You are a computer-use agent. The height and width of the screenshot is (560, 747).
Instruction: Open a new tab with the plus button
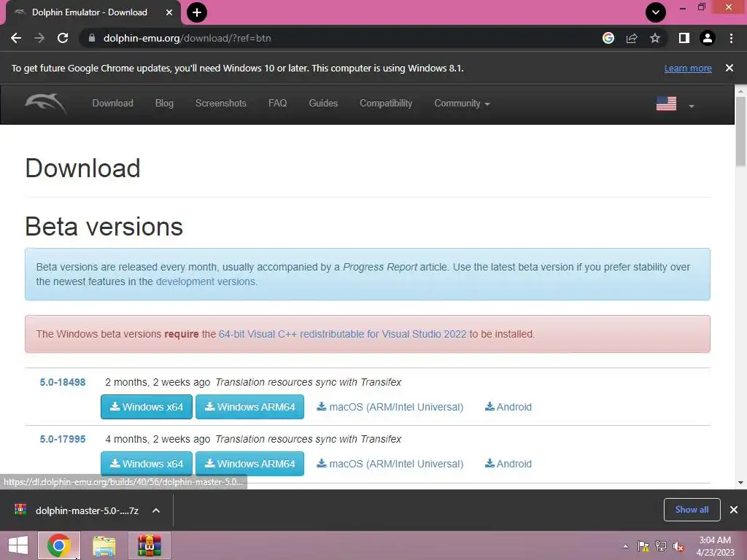pyautogui.click(x=197, y=12)
